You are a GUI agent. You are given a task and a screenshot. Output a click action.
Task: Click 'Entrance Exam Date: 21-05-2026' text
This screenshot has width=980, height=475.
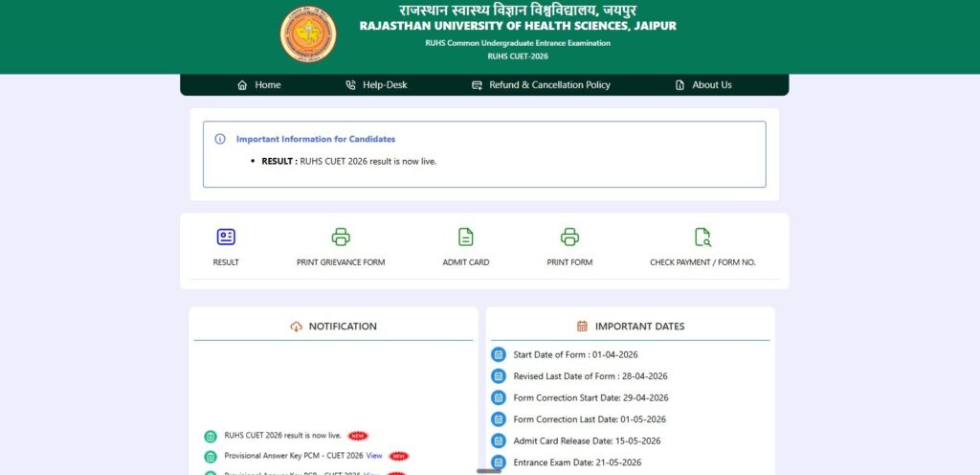point(577,463)
